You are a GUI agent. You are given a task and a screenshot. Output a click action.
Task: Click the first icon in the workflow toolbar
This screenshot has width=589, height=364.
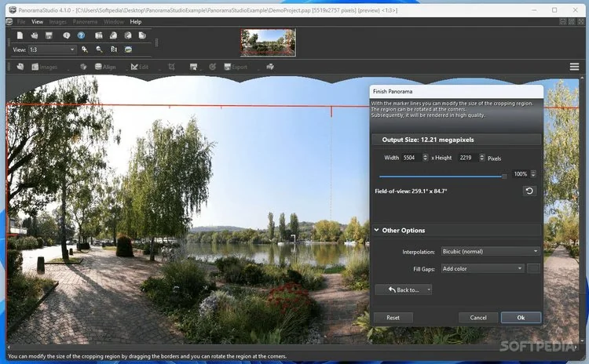20,67
